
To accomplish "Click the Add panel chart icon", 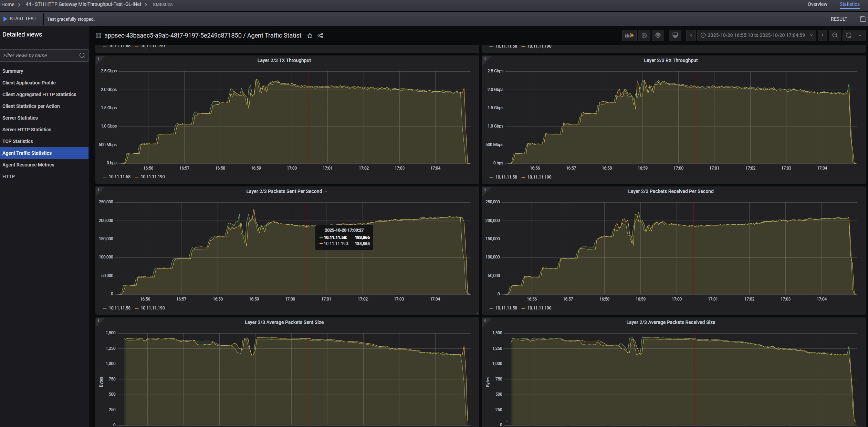I will point(629,35).
